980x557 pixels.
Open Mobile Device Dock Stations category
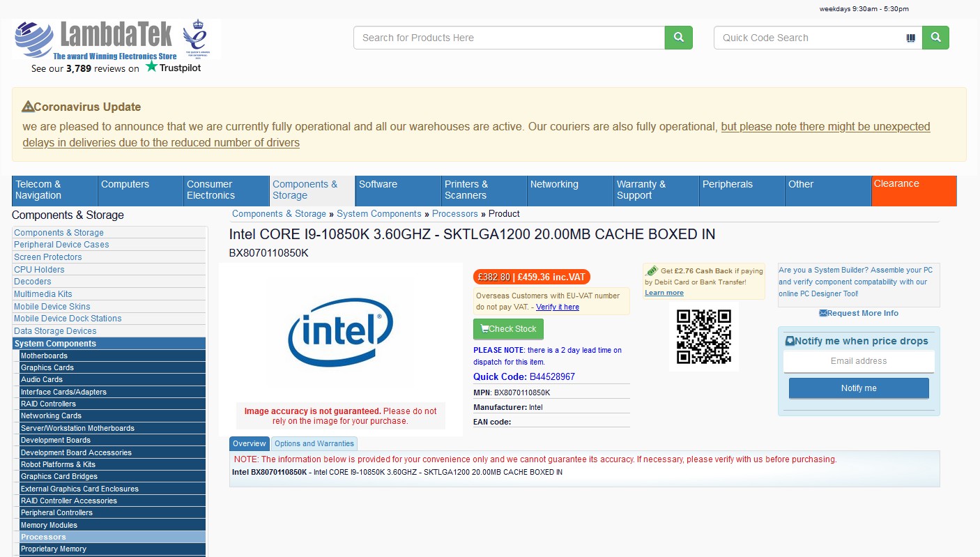(68, 319)
